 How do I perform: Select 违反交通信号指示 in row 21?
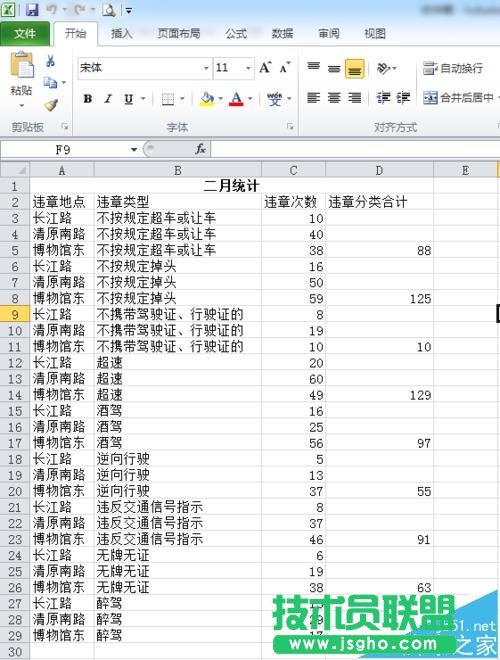click(x=178, y=507)
